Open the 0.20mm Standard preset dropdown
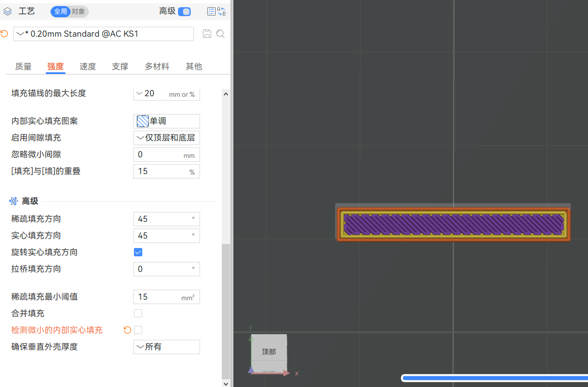Viewport: 588px width, 387px height. point(103,34)
